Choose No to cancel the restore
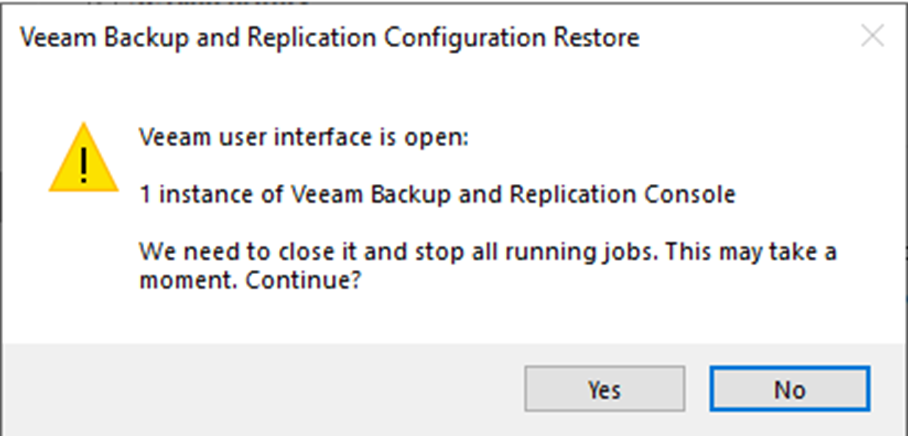This screenshot has height=436, width=908. tap(790, 389)
